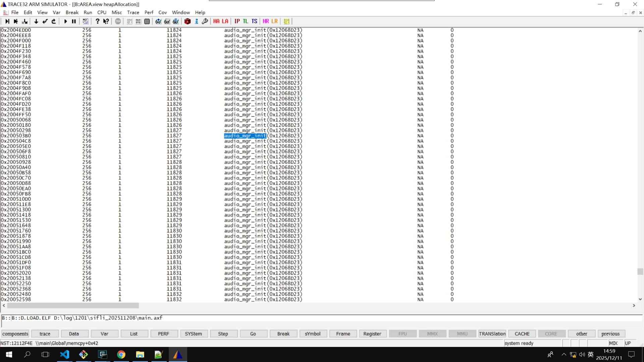This screenshot has height=362, width=644.
Task: Click the vertical scrollbar down arrow
Action: pos(640,299)
